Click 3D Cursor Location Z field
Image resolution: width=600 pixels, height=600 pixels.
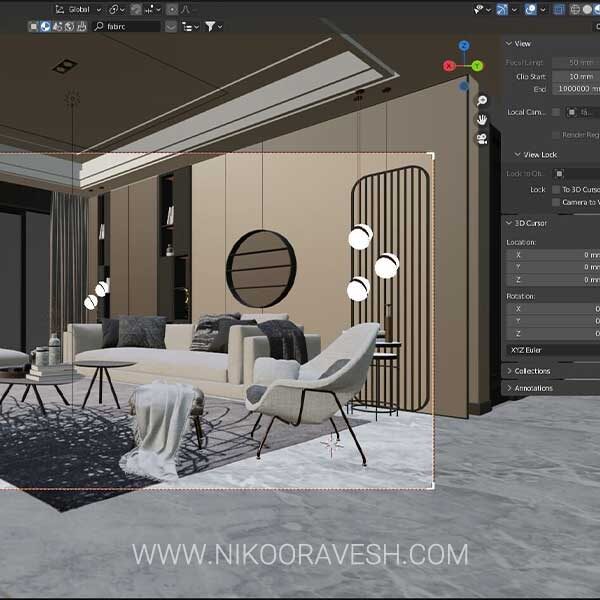pos(553,280)
